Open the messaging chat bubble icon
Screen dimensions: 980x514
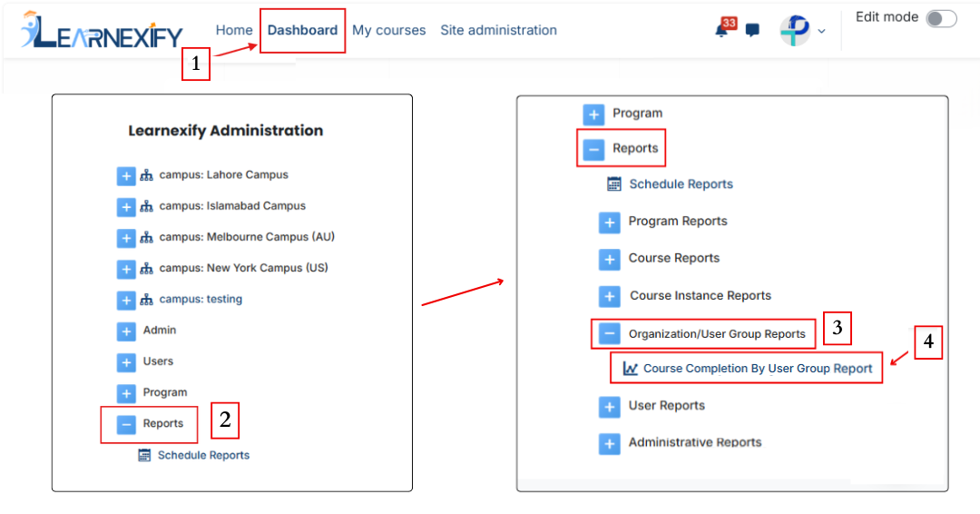[x=752, y=30]
